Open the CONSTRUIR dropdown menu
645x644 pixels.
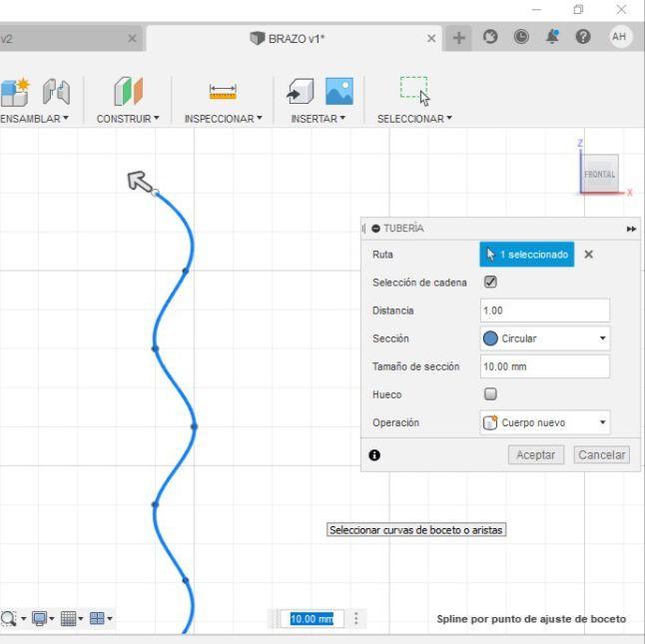128,119
